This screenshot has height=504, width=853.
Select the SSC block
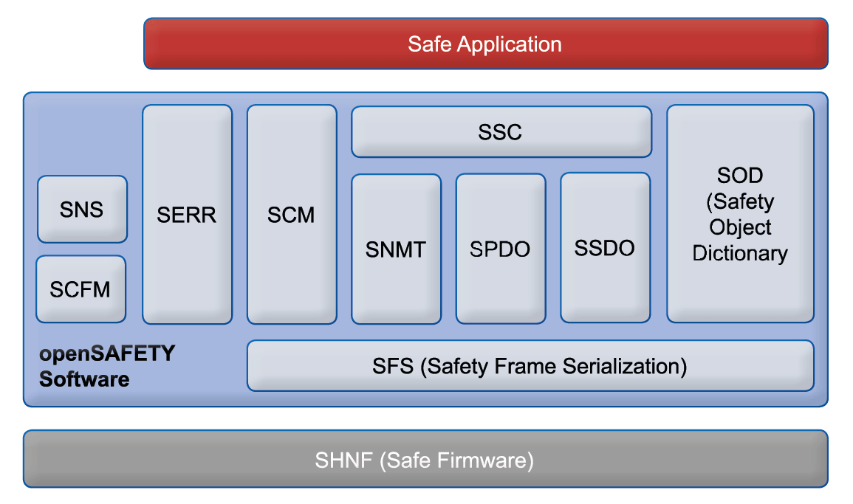tap(501, 131)
